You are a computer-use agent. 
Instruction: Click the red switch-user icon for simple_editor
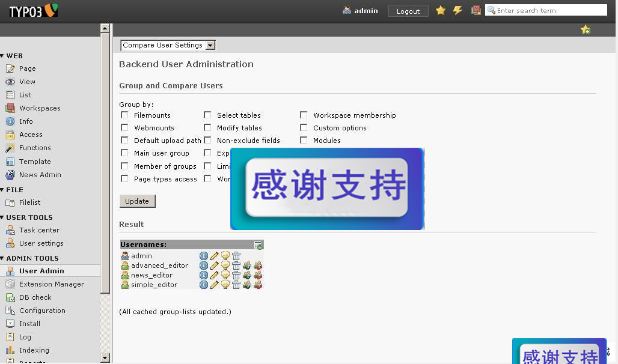258,285
